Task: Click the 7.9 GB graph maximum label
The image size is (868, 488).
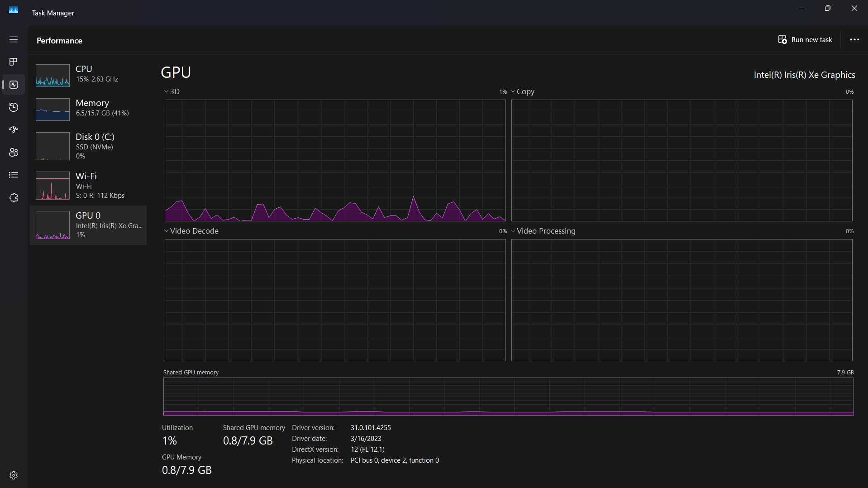Action: pos(845,372)
